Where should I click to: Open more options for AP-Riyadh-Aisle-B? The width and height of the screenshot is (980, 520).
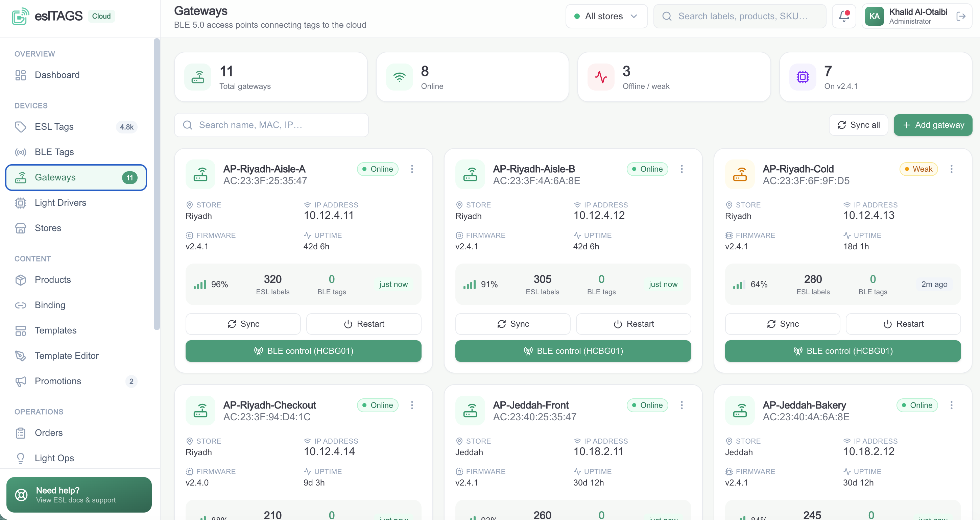[x=682, y=169]
